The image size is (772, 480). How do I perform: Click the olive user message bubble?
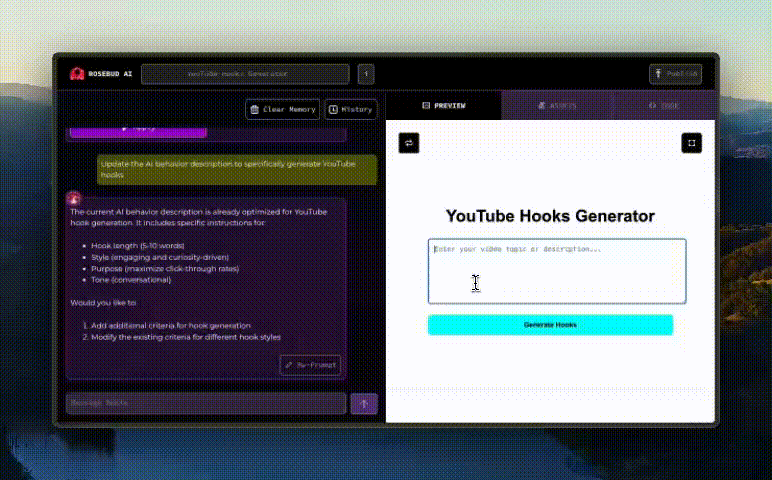click(x=237, y=168)
